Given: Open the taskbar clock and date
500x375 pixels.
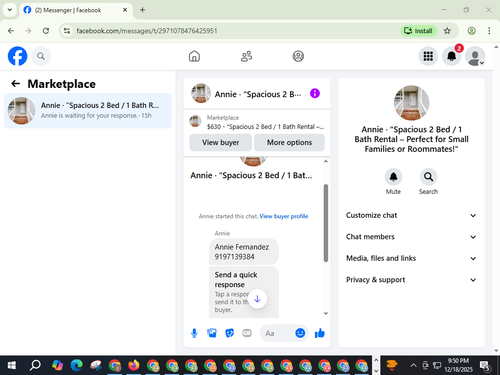Looking at the screenshot, I should (458, 365).
